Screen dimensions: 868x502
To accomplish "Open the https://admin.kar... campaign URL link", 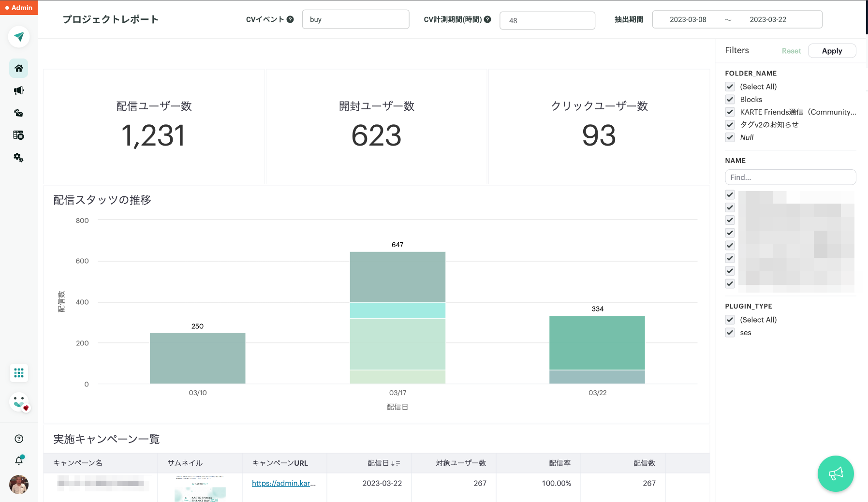I will (x=284, y=483).
